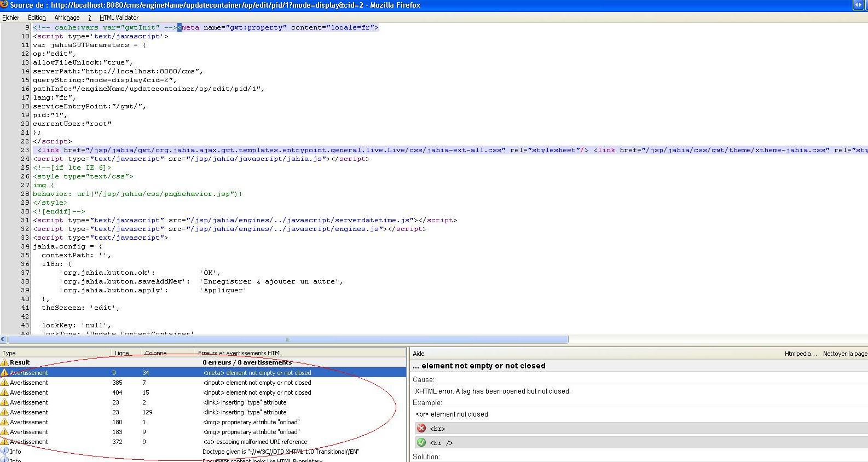Click the left arrow of the source horizontal scrollbar

click(x=3, y=339)
